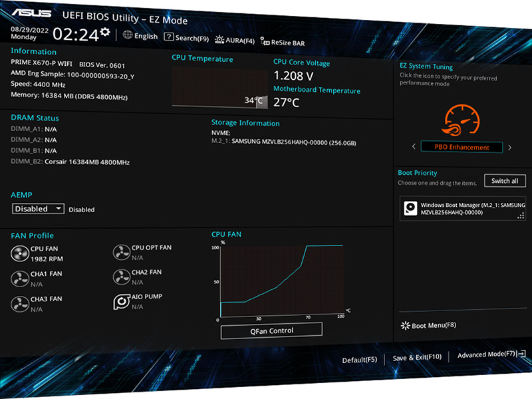Viewport: 532px width, 399px height.
Task: Click the CHA3 FAN icon
Action: coord(20,304)
